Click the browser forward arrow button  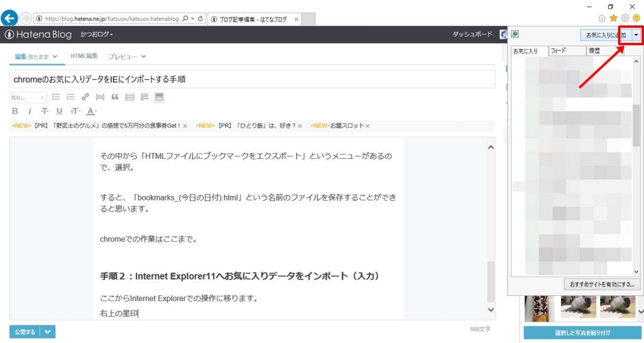click(26, 18)
